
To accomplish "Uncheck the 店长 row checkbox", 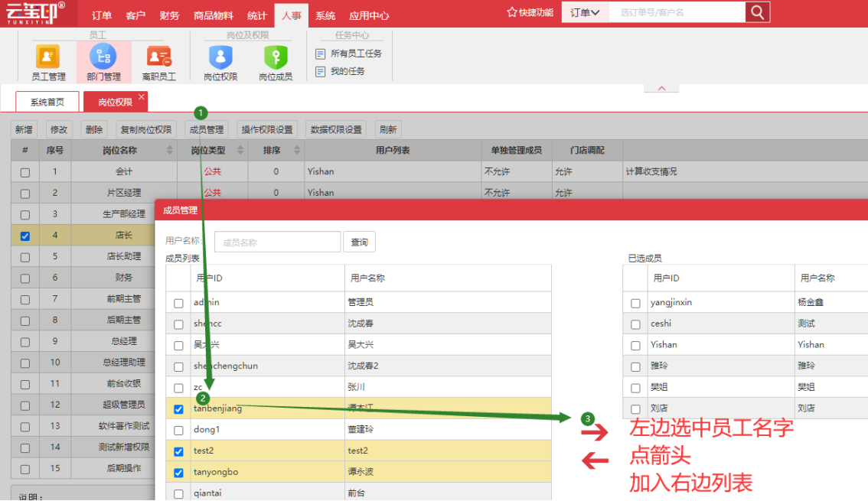I will (x=25, y=236).
